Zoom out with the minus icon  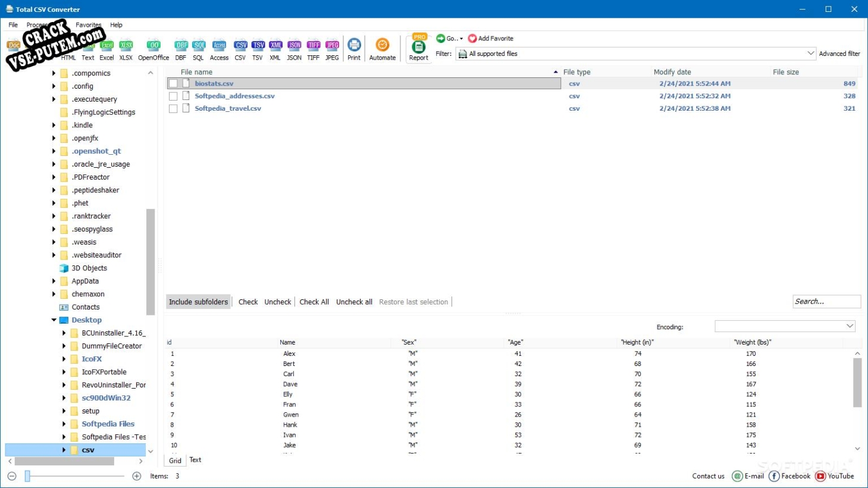coord(12,476)
